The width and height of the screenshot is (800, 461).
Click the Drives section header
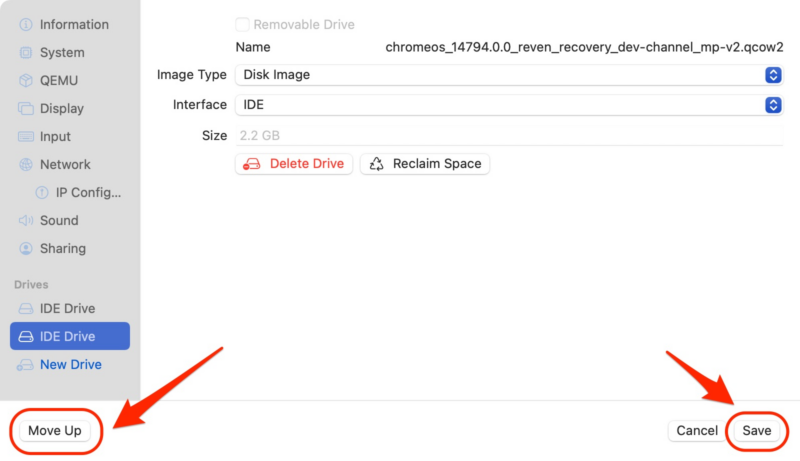[31, 285]
